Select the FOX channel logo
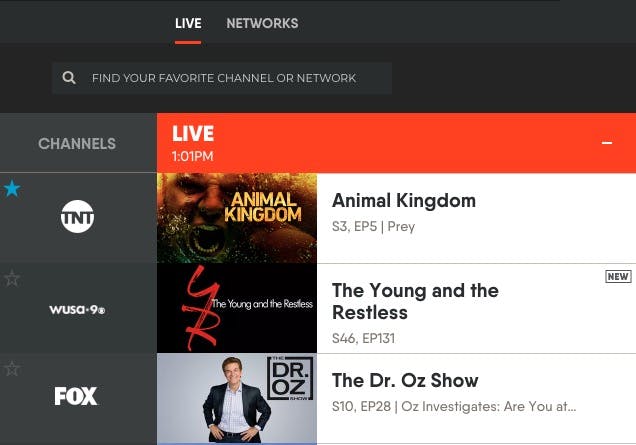The width and height of the screenshot is (636, 445). (76, 396)
